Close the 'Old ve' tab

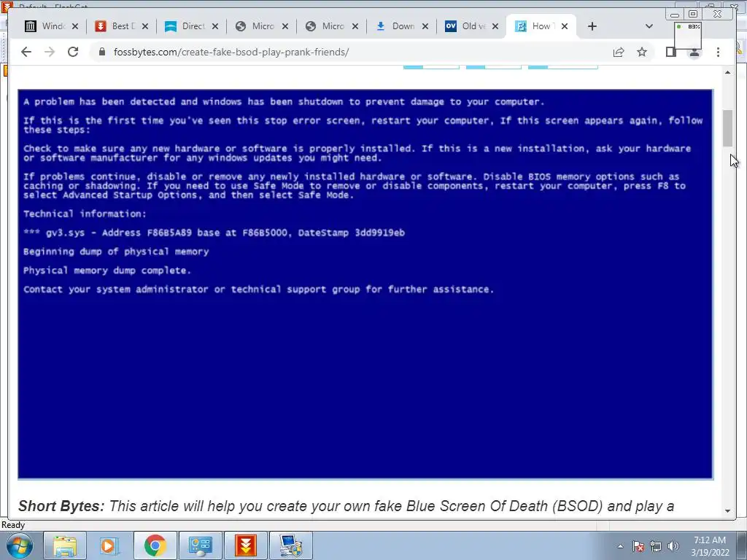pyautogui.click(x=495, y=26)
